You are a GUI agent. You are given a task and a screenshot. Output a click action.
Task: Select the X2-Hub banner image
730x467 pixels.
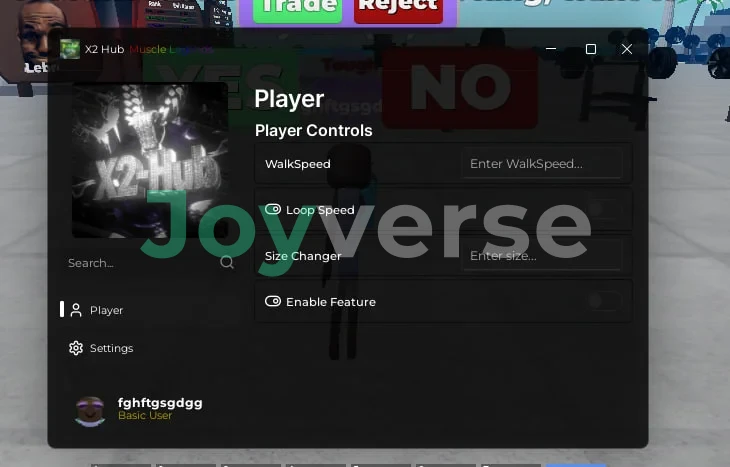(x=150, y=160)
